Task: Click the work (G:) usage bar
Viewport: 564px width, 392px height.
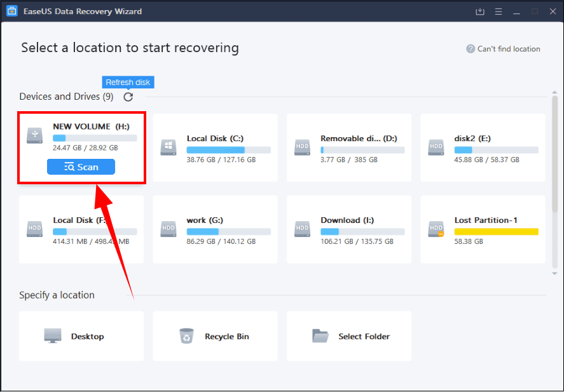Action: click(229, 231)
